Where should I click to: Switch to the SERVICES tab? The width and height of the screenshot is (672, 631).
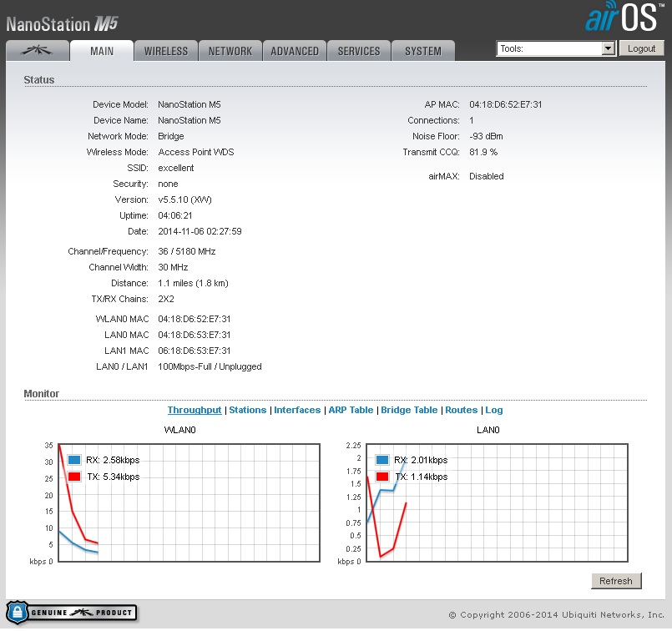(359, 51)
